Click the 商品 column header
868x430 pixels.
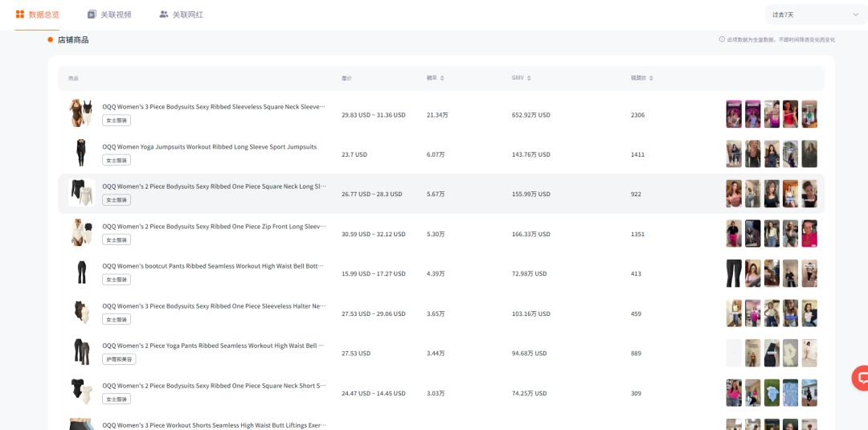coord(74,78)
